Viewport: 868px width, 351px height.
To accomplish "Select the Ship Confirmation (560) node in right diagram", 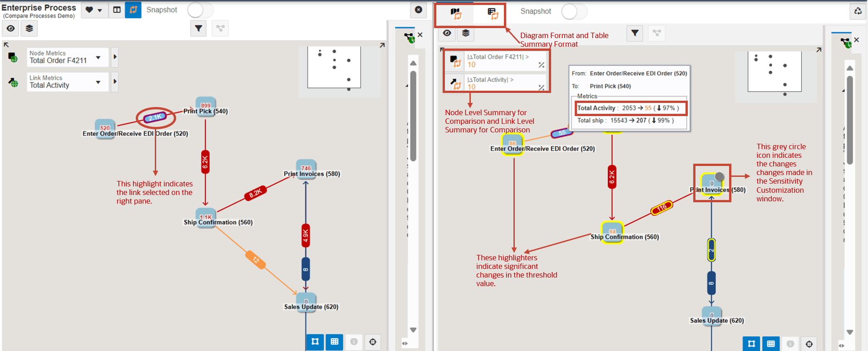I will (x=612, y=232).
